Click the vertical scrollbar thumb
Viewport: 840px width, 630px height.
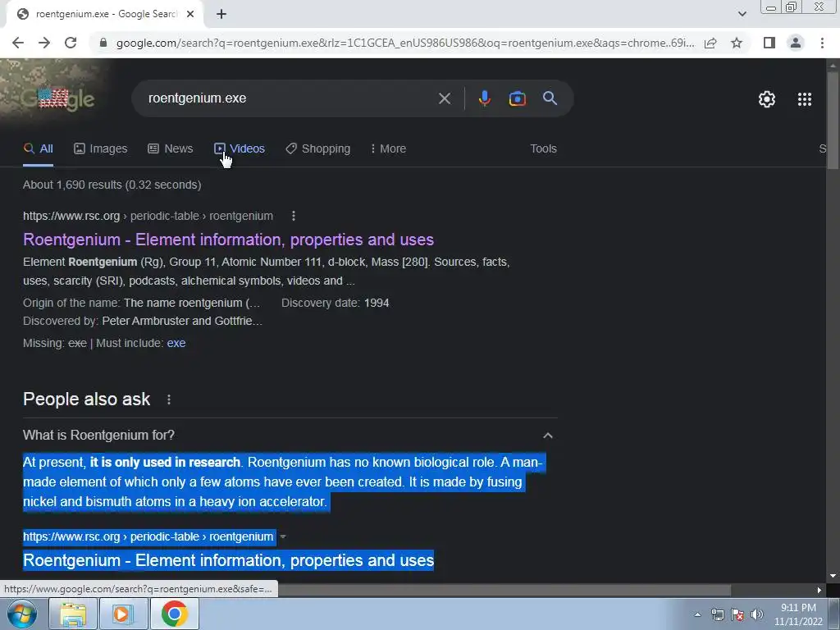coord(833,121)
